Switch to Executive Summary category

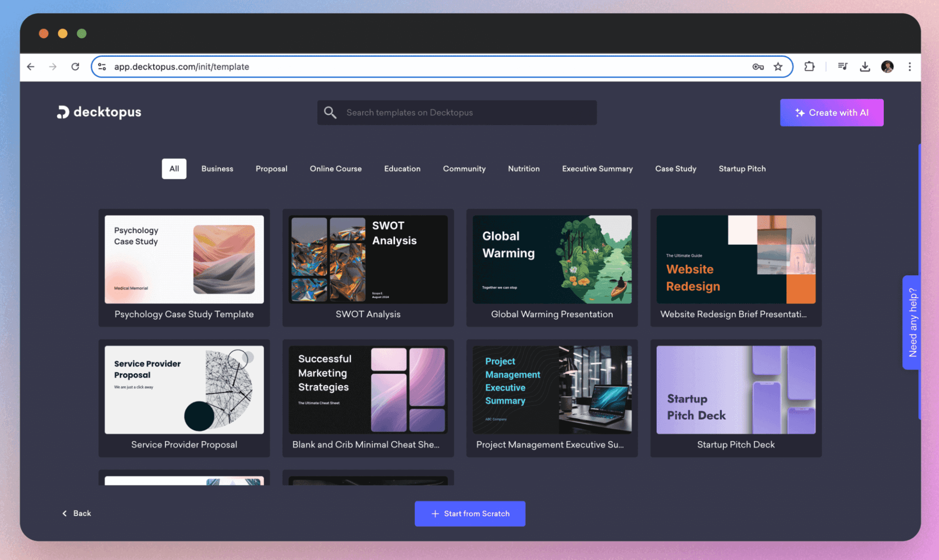[597, 169]
